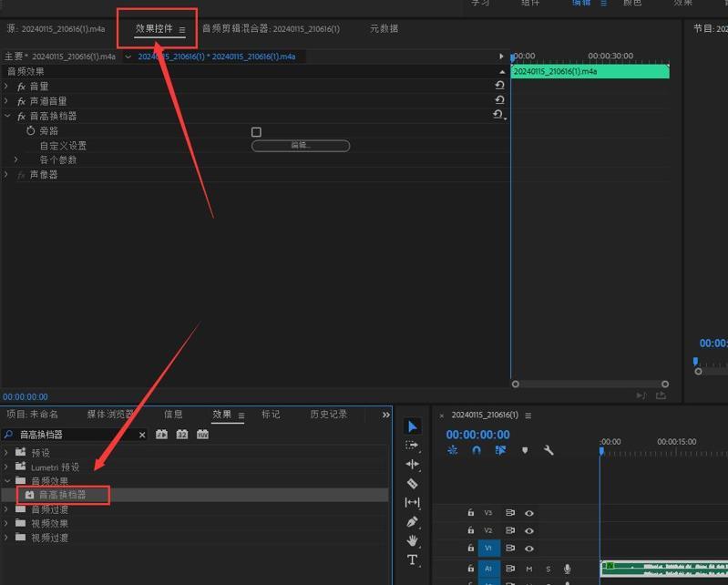
Task: Switch to the 标记 tab
Action: [271, 414]
